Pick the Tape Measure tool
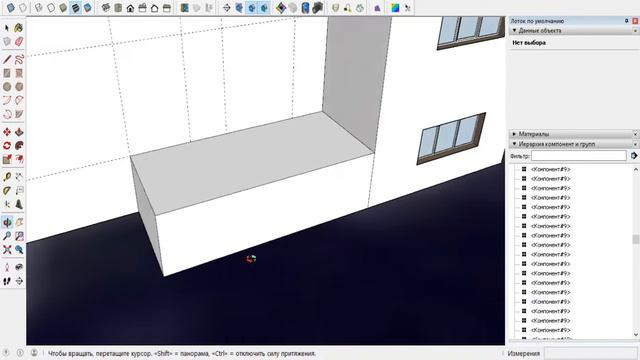This screenshot has height=360, width=640. pos(7,177)
